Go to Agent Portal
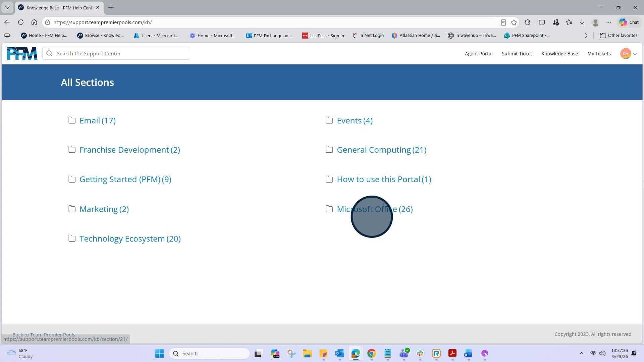 pyautogui.click(x=478, y=54)
